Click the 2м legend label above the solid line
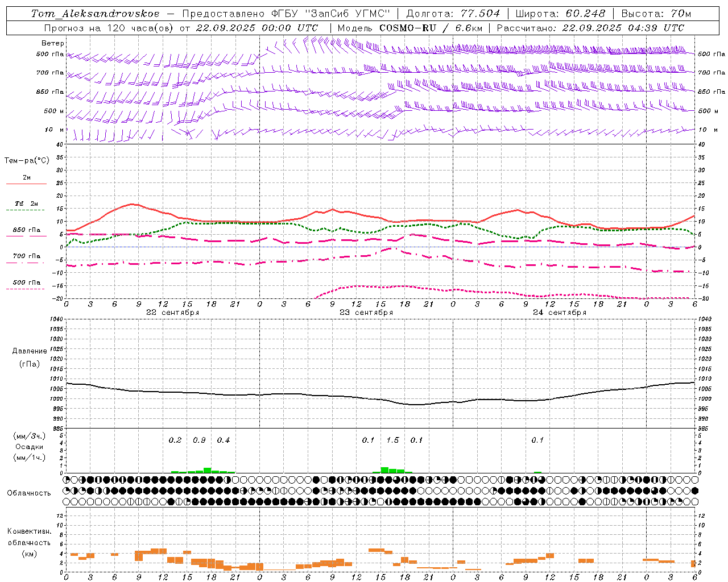728x582 pixels. [x=27, y=178]
